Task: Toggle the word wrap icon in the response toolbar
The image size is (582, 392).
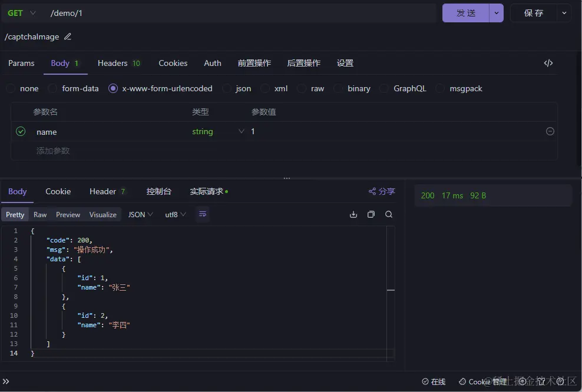Action: tap(203, 214)
